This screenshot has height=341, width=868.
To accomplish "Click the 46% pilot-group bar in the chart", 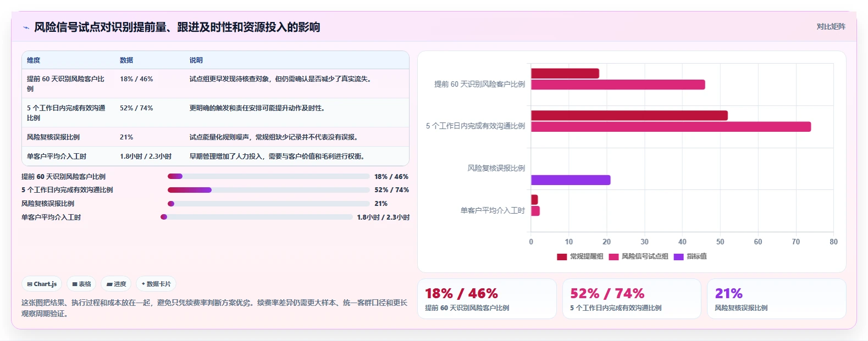I will [618, 85].
